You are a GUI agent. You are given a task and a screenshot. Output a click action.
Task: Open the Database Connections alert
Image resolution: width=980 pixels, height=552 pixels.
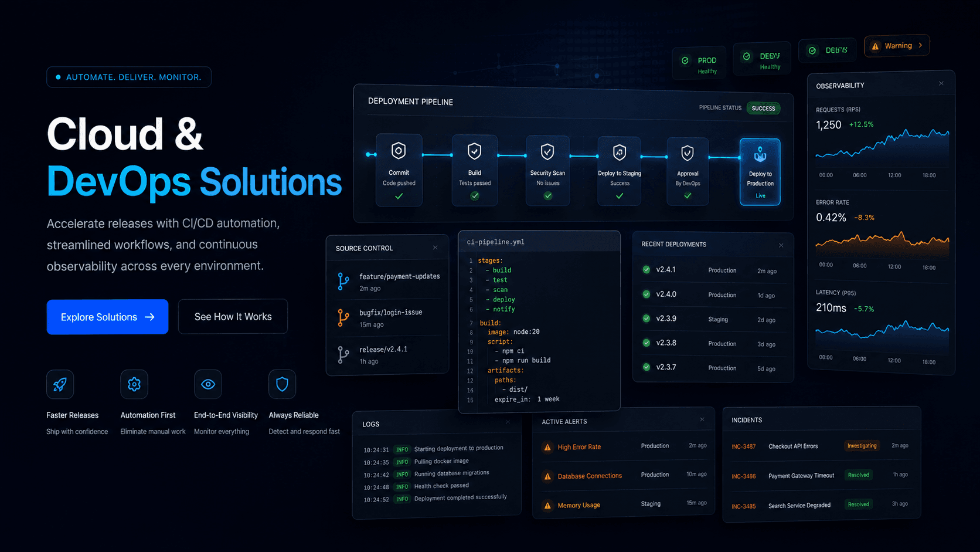coord(624,476)
